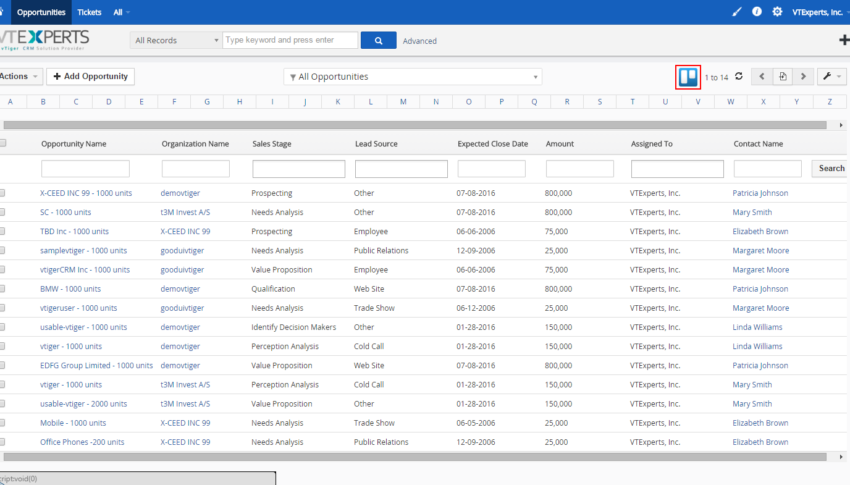Image resolution: width=850 pixels, height=485 pixels.
Task: Sort by Opportunity Name column
Action: (x=74, y=144)
